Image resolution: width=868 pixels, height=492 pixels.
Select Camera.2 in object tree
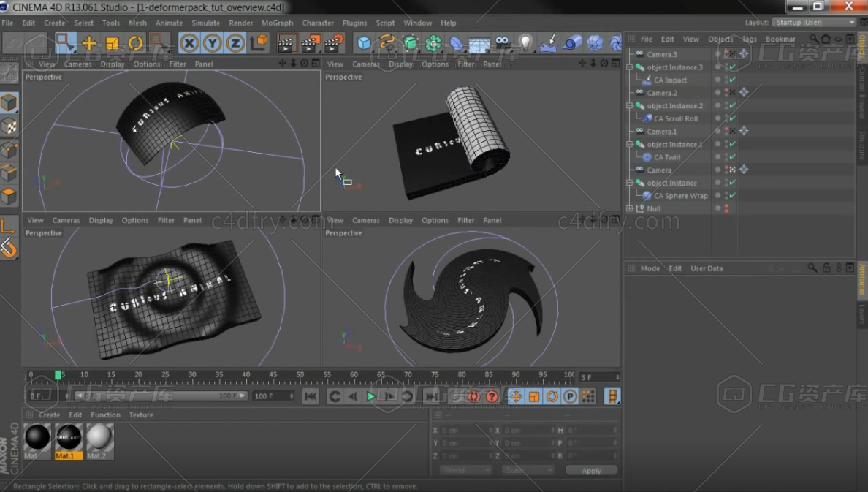(661, 93)
